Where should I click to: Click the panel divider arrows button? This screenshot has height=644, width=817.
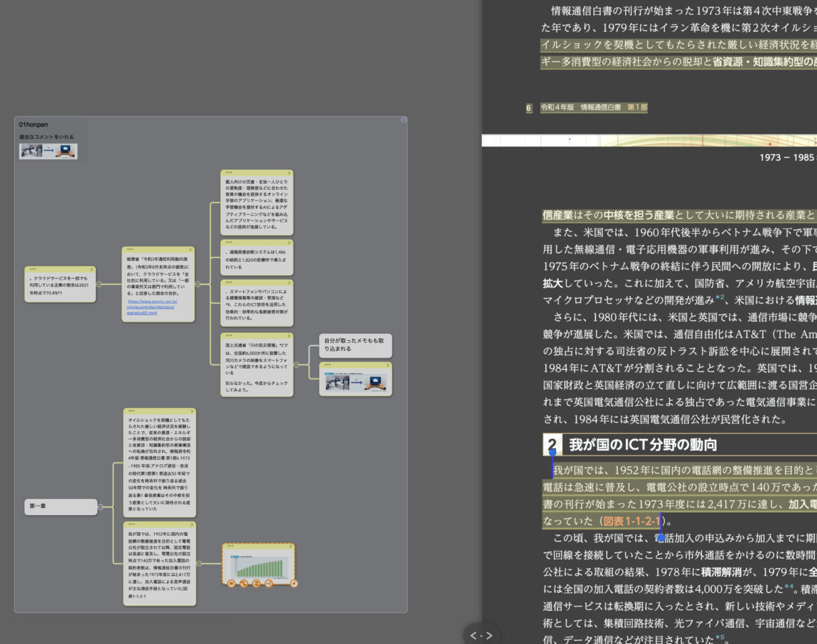[481, 635]
